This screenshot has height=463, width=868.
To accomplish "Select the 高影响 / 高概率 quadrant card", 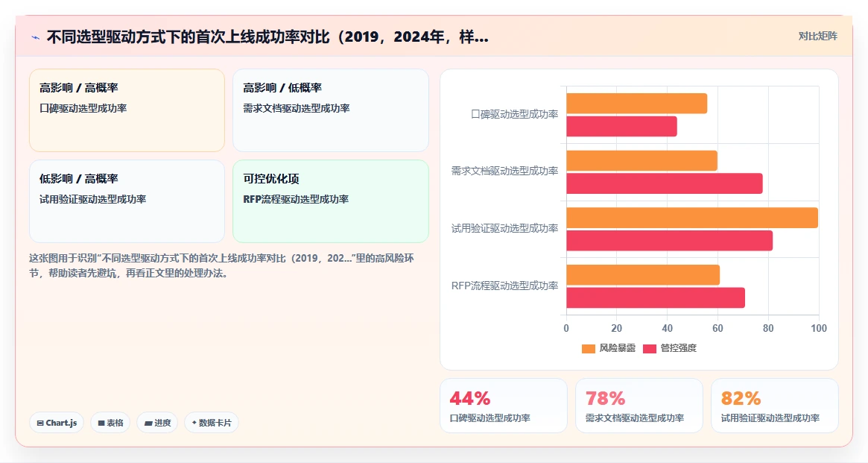I will (127, 110).
